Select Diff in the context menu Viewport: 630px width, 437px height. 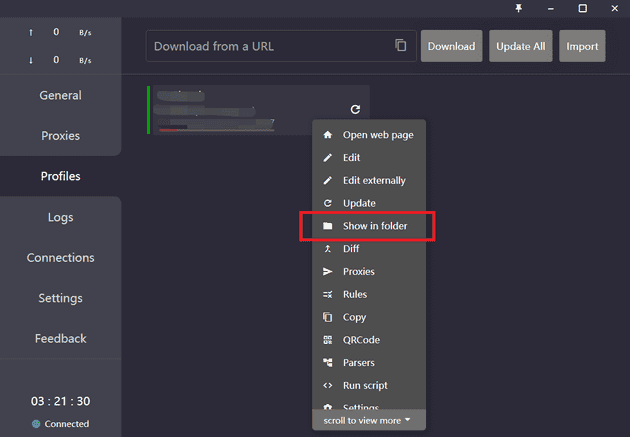(x=351, y=249)
